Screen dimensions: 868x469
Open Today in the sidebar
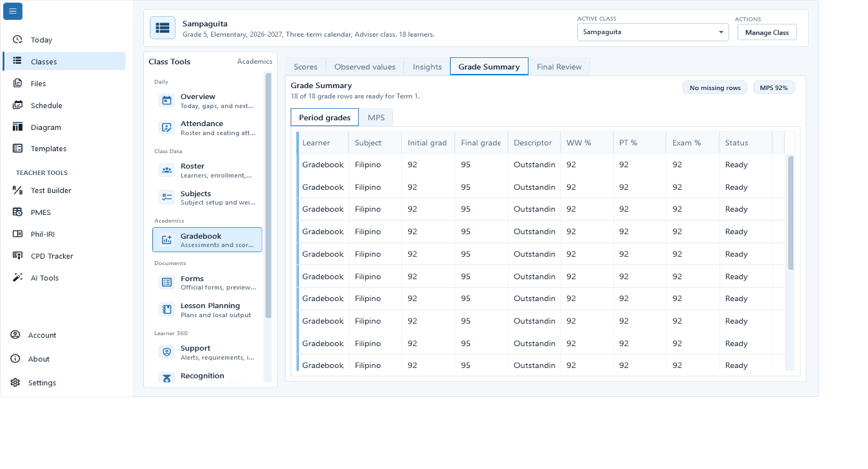[64, 40]
